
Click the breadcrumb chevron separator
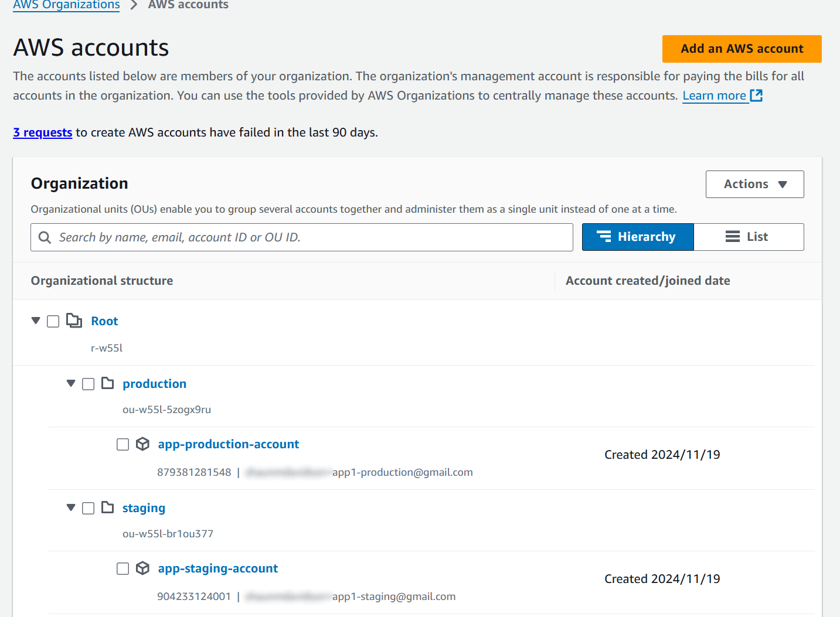point(134,5)
